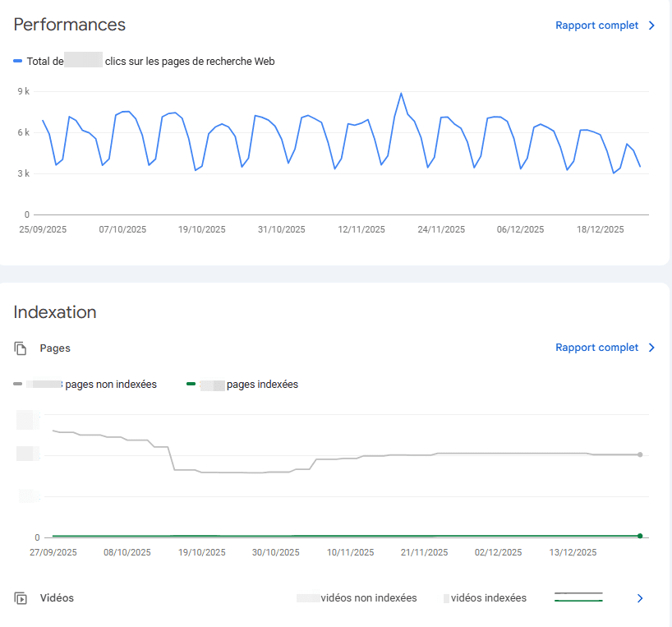
Task: Click the green endpoint dot on indexed pages line
Action: click(x=639, y=535)
